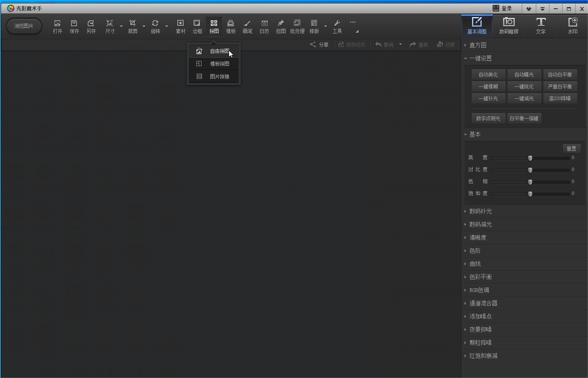Expand the 直方图 panel section
Image resolution: width=588 pixels, height=378 pixels.
tap(478, 45)
